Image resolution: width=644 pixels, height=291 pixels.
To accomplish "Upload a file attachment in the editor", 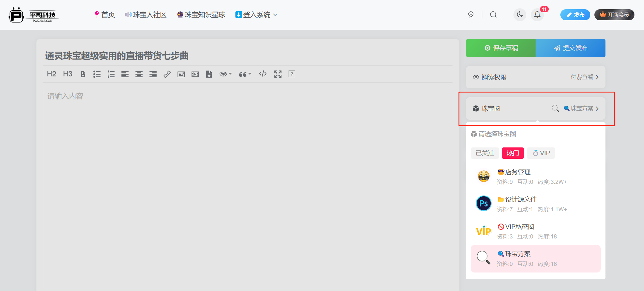I will [209, 74].
